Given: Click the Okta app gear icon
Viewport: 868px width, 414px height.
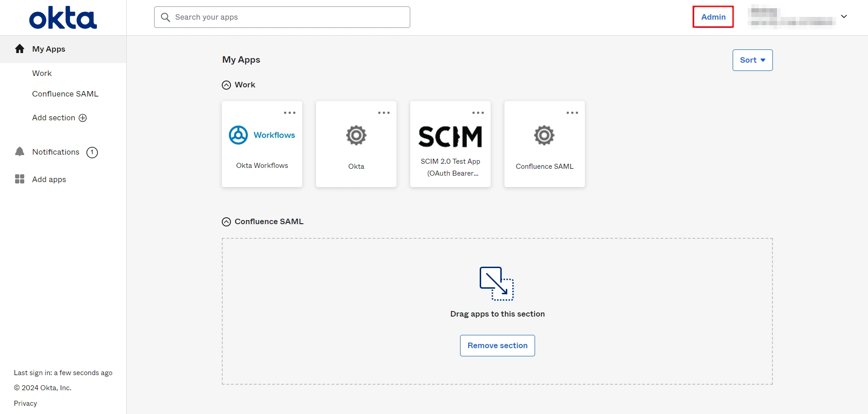Looking at the screenshot, I should click(x=356, y=135).
